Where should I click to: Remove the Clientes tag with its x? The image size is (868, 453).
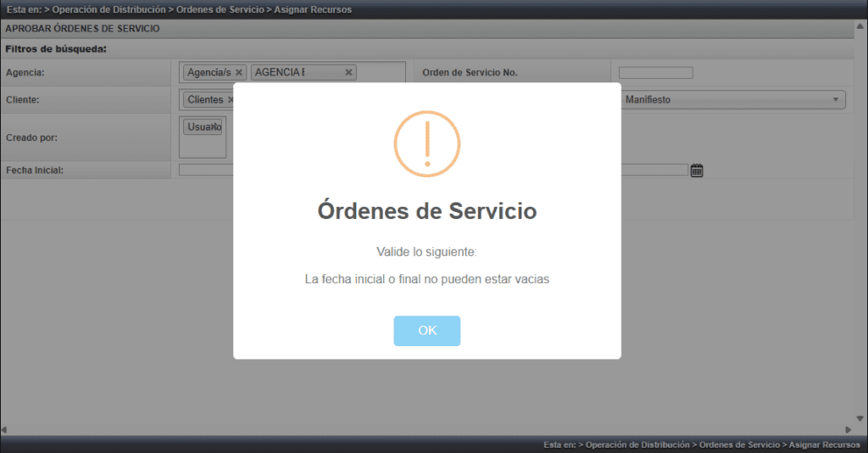(x=231, y=100)
